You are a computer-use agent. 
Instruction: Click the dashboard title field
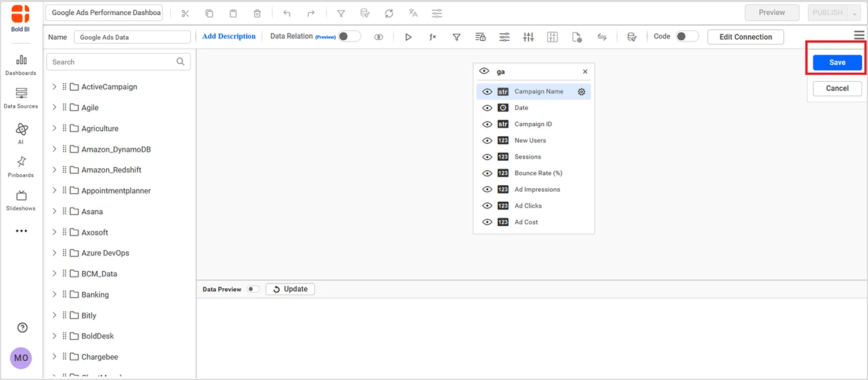pos(104,13)
